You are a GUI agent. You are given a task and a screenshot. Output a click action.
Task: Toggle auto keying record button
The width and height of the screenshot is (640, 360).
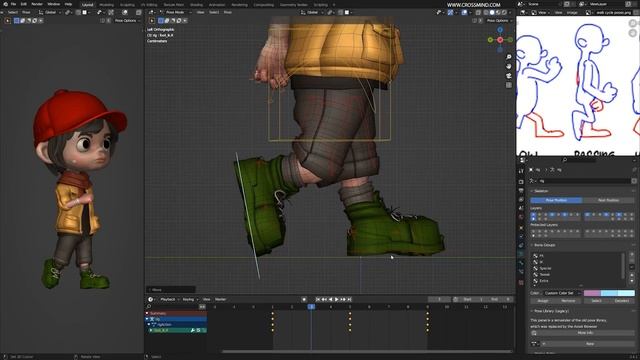coord(304,300)
